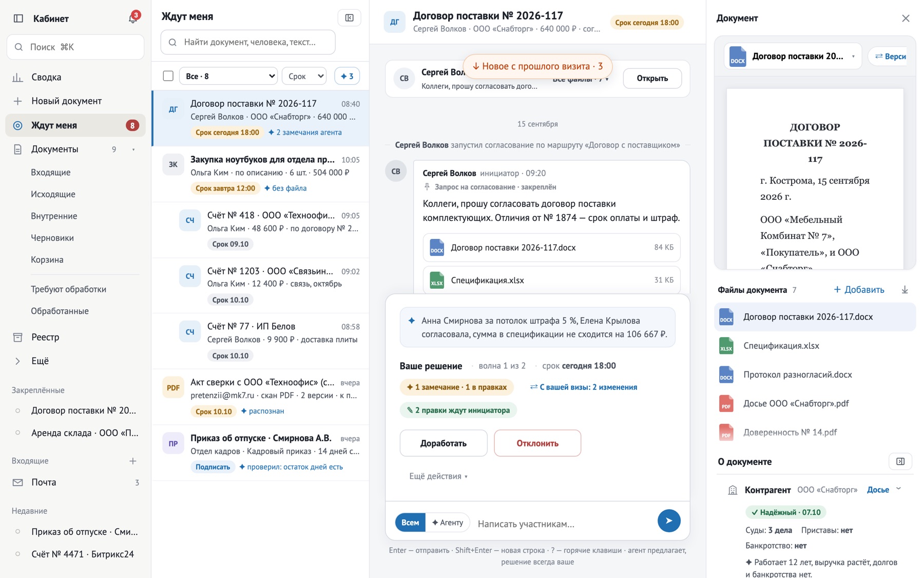Open Ещё действия dropdown
The height and width of the screenshot is (578, 924).
click(x=438, y=476)
